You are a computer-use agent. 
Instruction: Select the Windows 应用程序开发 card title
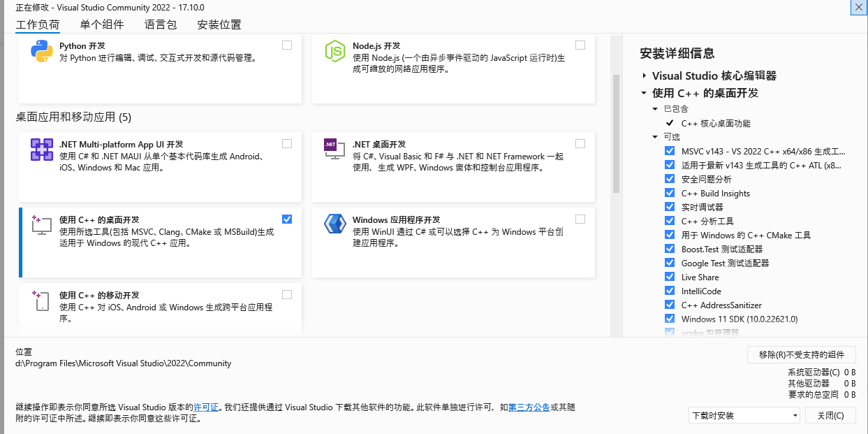tap(397, 219)
